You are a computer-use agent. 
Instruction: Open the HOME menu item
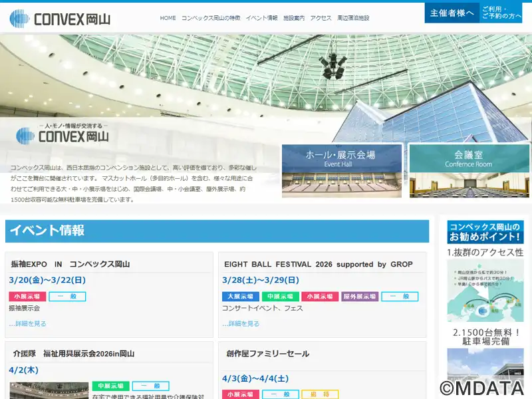[168, 18]
